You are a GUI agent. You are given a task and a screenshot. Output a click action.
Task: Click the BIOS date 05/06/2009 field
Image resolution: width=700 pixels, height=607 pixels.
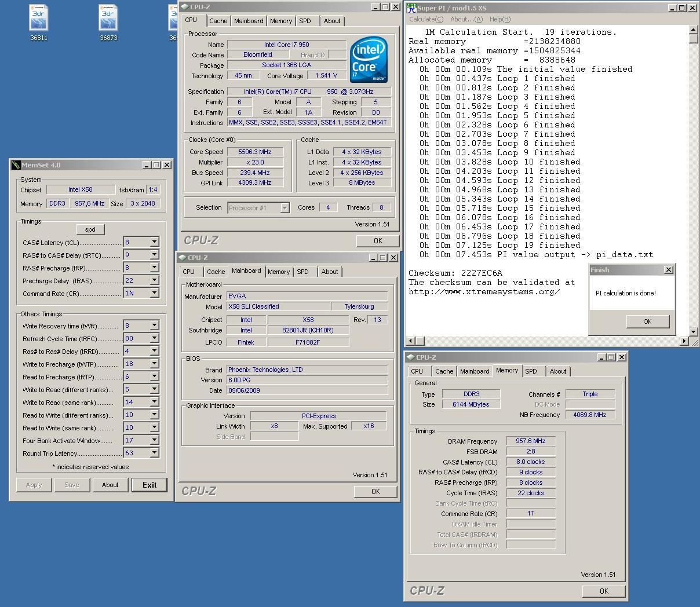tap(307, 390)
